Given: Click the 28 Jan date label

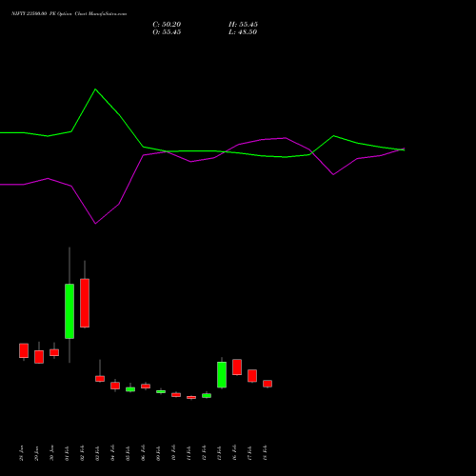Looking at the screenshot, I should pos(21,453).
